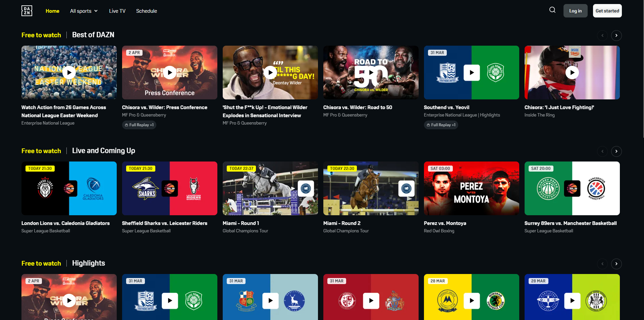Open the search magnifier icon

(x=552, y=10)
